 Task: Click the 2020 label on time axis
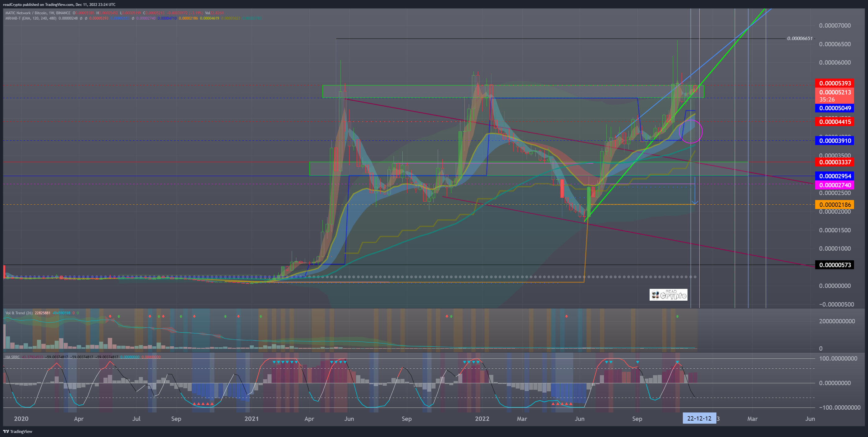tap(21, 418)
